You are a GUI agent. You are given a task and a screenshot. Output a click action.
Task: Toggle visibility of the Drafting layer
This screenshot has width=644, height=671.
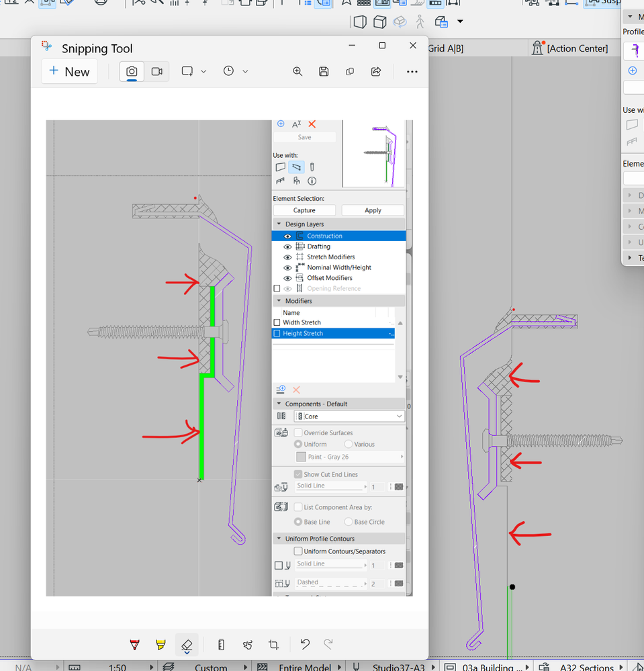coord(287,247)
